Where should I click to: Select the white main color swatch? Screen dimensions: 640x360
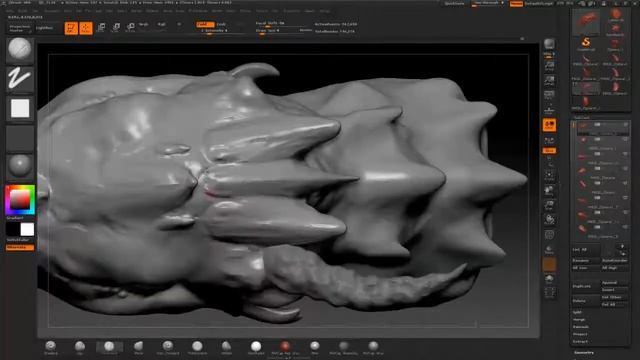27,229
